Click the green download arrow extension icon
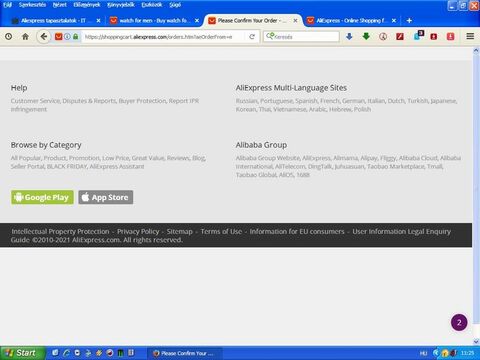The image size is (480, 360). point(366,36)
